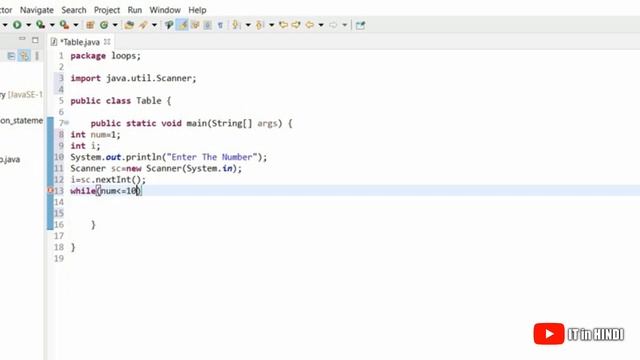Open the Back history dropdown arrow

[x=321, y=25]
